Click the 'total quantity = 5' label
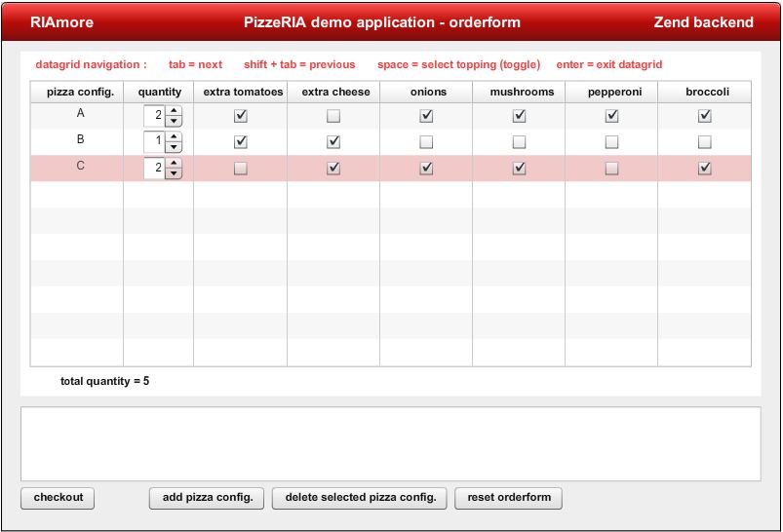 pos(105,381)
